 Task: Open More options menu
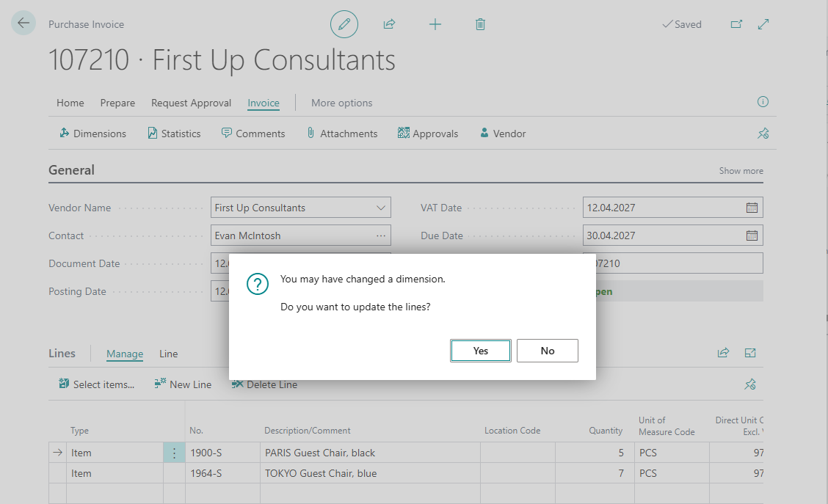coord(341,103)
